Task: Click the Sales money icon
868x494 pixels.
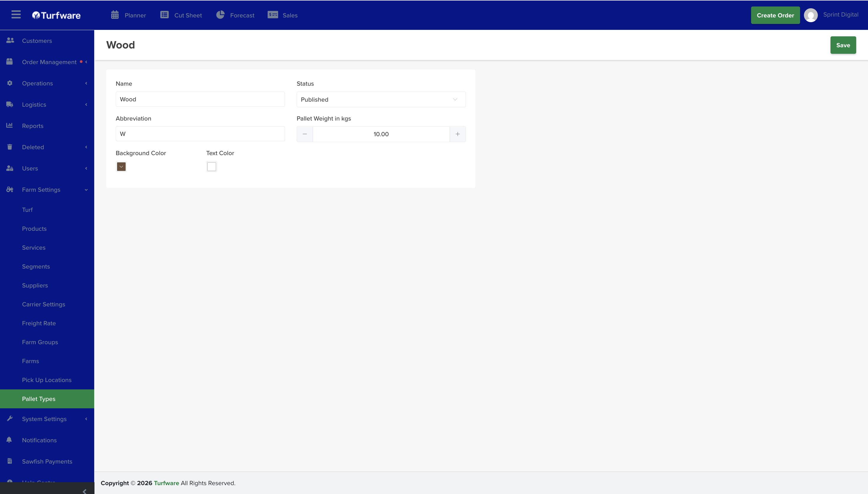Action: click(273, 15)
